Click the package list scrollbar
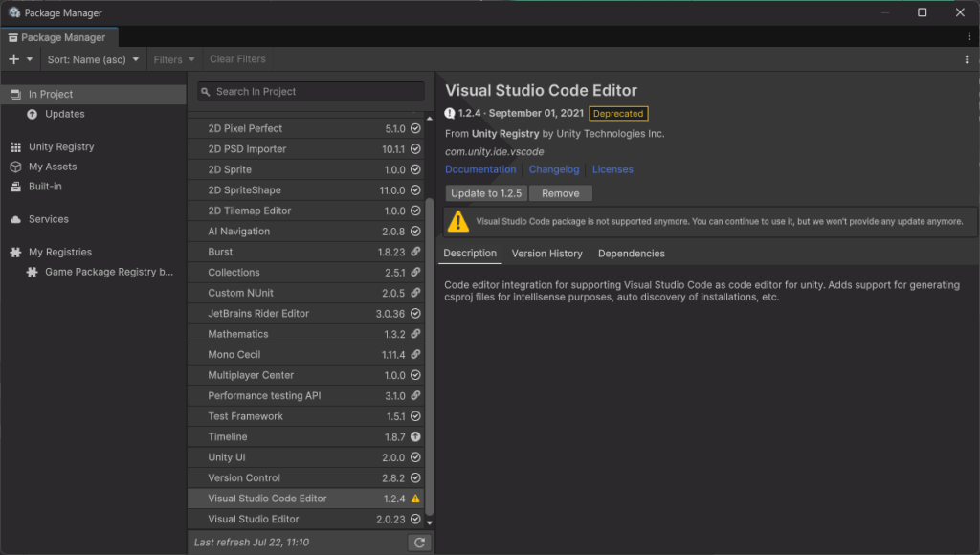 tap(430, 356)
